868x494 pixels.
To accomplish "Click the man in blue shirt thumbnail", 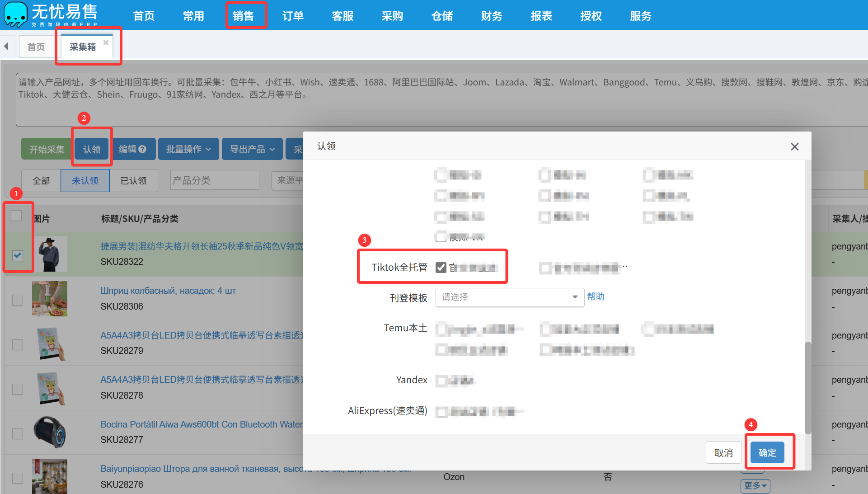I will pos(50,254).
